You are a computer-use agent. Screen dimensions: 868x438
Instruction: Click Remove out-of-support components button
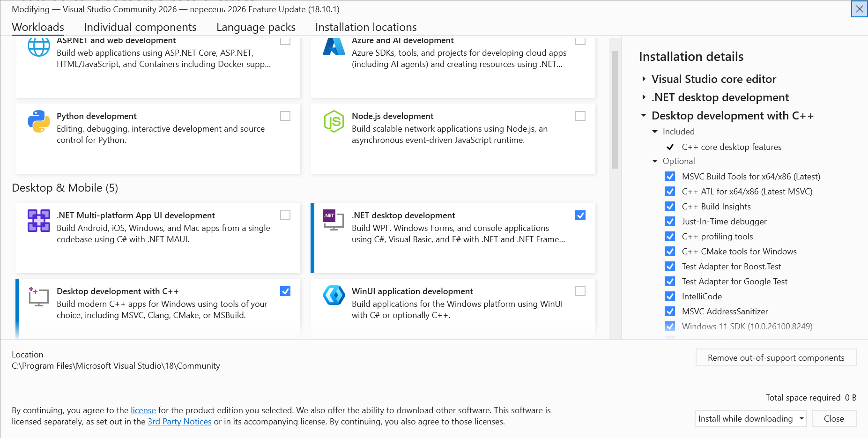click(x=776, y=357)
